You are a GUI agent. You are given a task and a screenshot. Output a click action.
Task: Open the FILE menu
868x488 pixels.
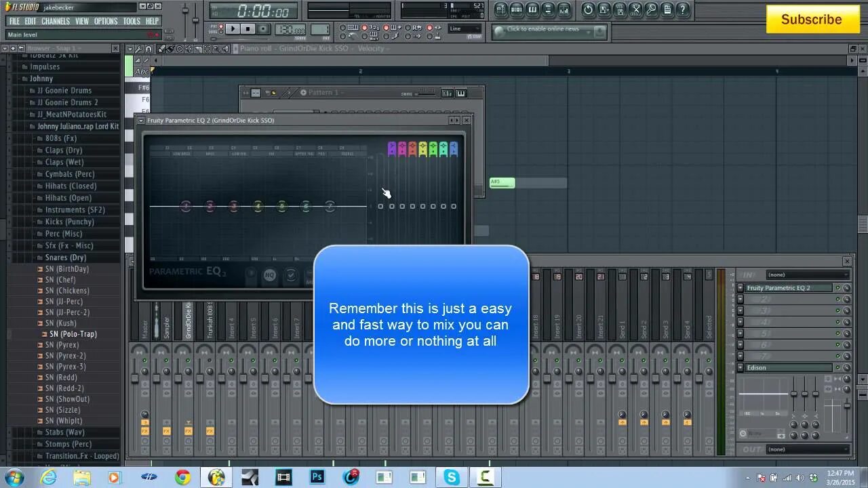[14, 21]
